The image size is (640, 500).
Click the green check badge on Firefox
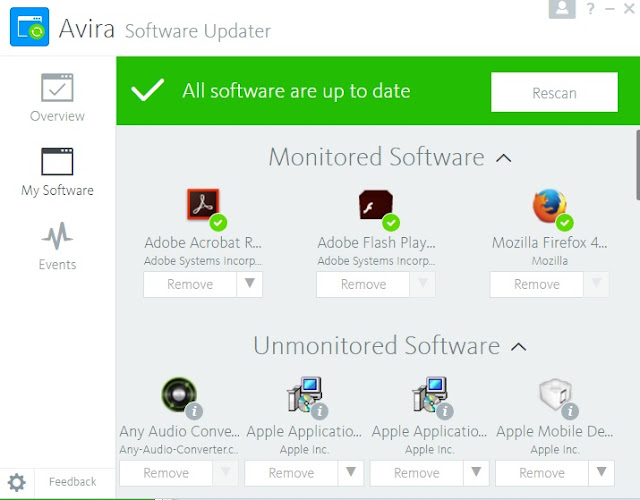click(565, 222)
